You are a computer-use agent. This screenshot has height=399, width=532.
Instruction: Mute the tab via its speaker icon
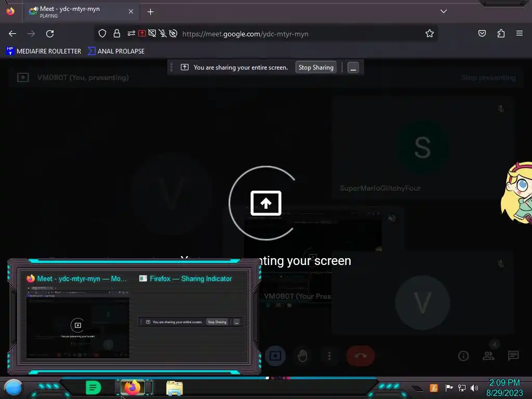pos(35,9)
